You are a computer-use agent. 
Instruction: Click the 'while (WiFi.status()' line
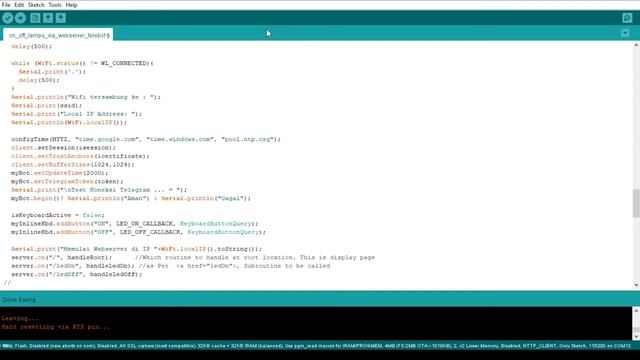82,63
